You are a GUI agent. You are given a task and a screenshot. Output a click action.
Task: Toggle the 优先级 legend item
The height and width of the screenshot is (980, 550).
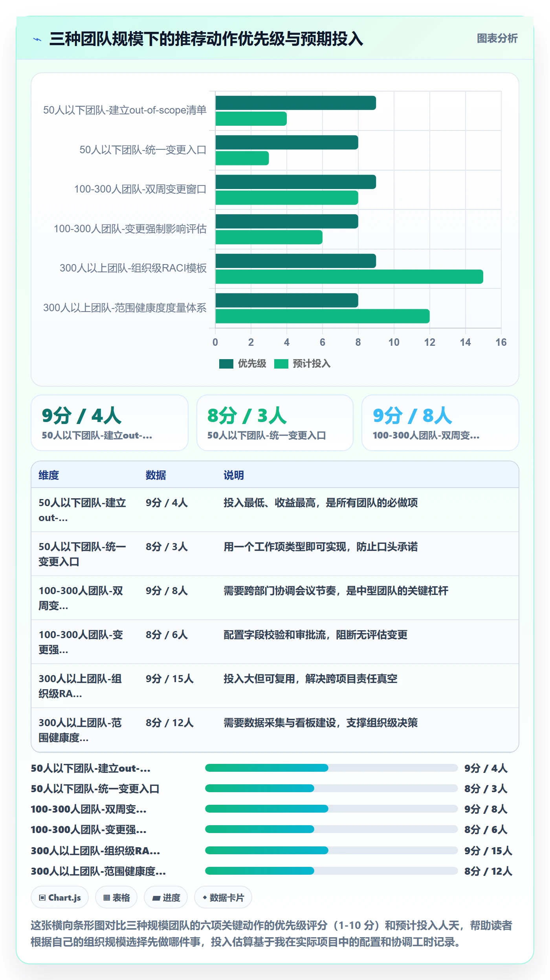click(243, 364)
